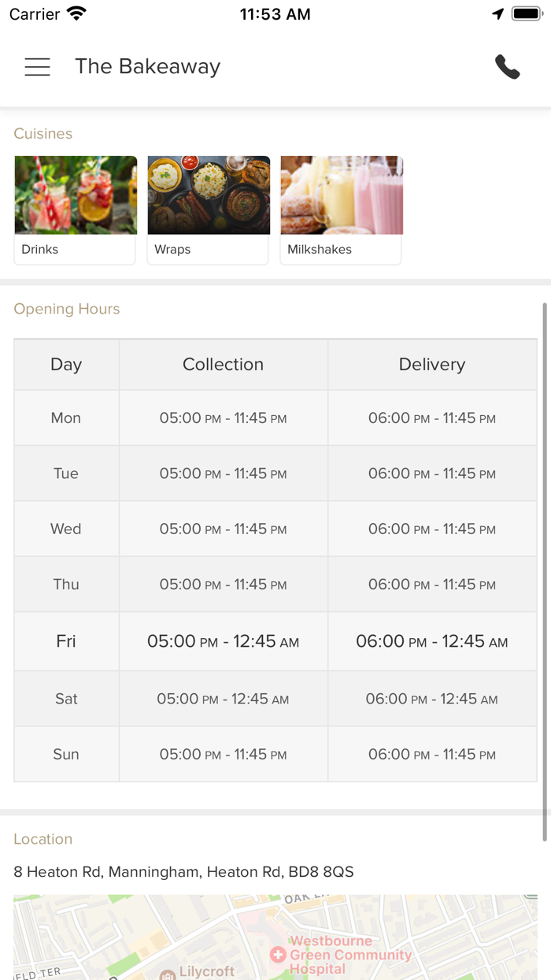Click the Collection column header
Screen dimensions: 551x980
click(x=223, y=364)
